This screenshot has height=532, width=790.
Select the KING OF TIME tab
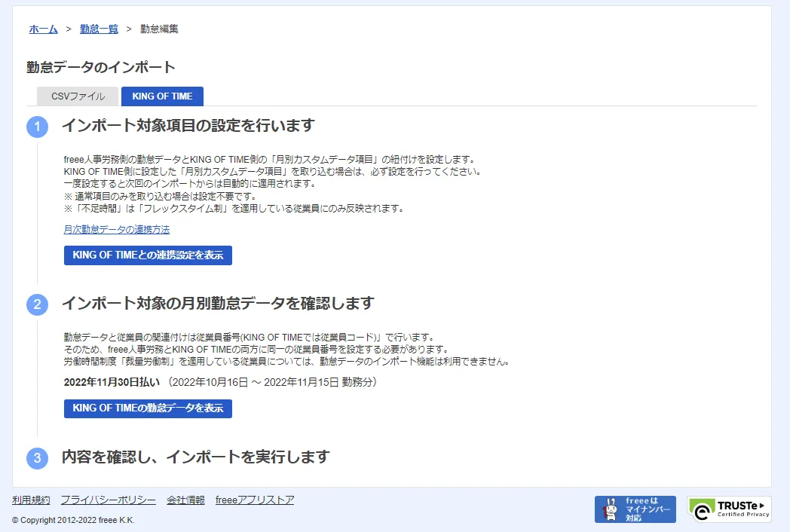[x=162, y=96]
